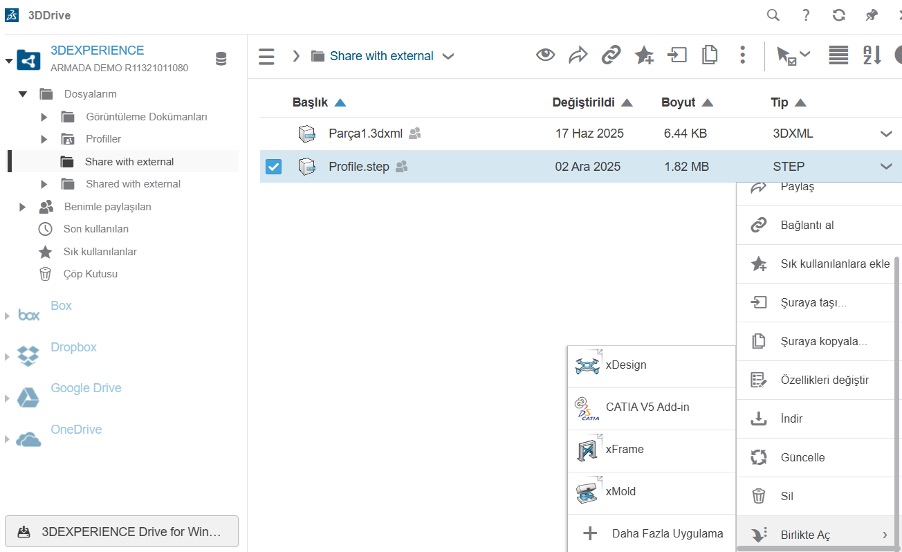Screen dimensions: 902x552
Task: Switch to list view icon
Action: point(838,55)
